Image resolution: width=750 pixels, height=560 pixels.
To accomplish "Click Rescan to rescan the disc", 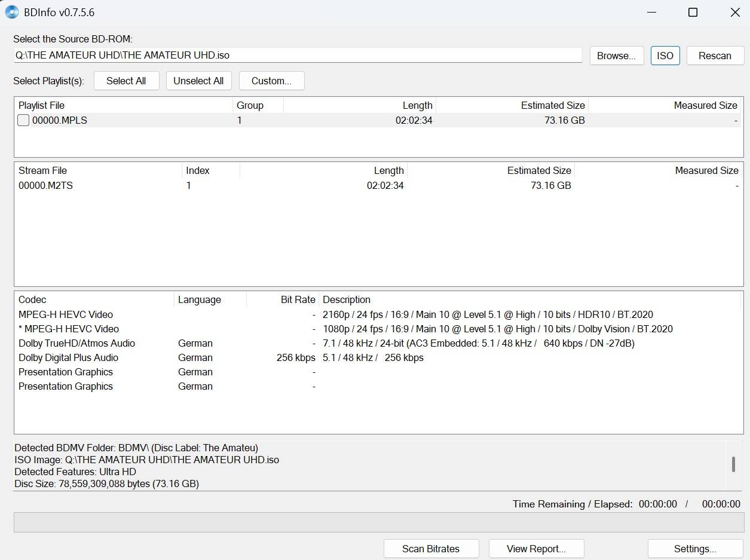I will point(715,56).
